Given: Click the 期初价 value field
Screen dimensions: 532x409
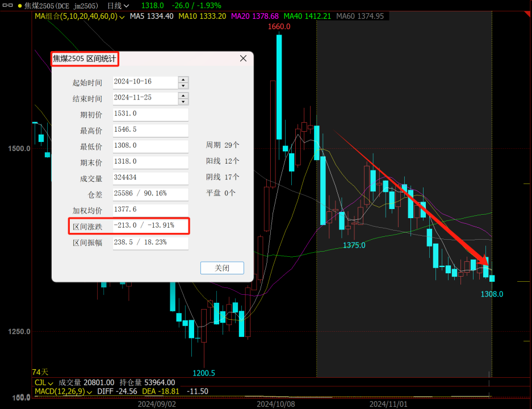Looking at the screenshot, I should pos(150,114).
